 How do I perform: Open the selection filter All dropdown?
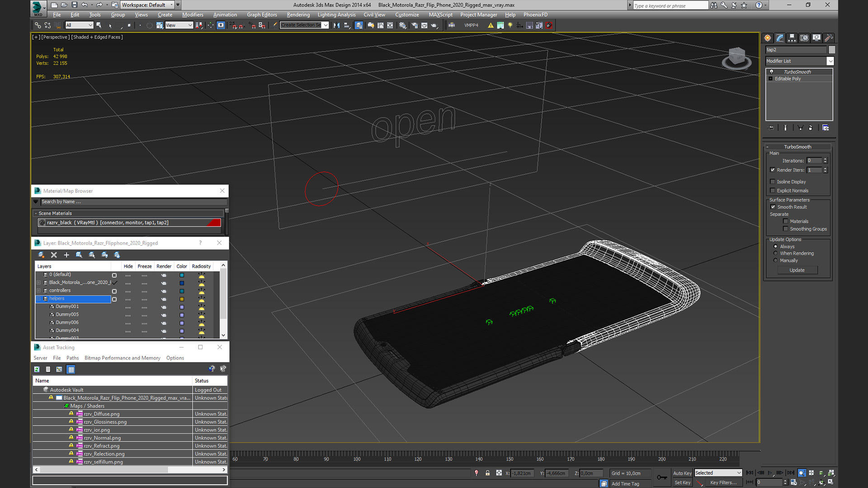point(79,25)
